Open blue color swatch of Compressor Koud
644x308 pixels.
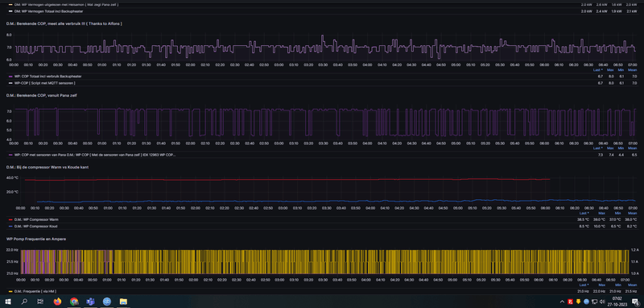click(x=10, y=227)
